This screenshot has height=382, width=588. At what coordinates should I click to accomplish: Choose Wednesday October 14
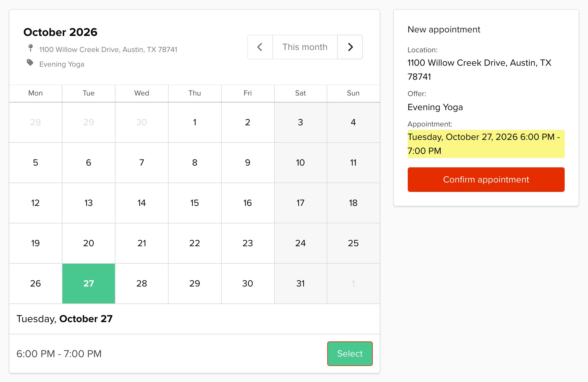point(142,203)
